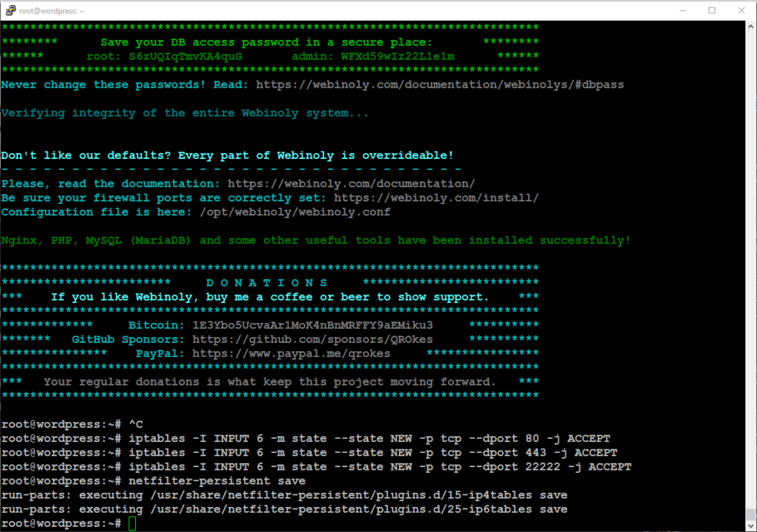Open the PuTTY system menu icon
This screenshot has height=532, width=757.
pos(10,10)
